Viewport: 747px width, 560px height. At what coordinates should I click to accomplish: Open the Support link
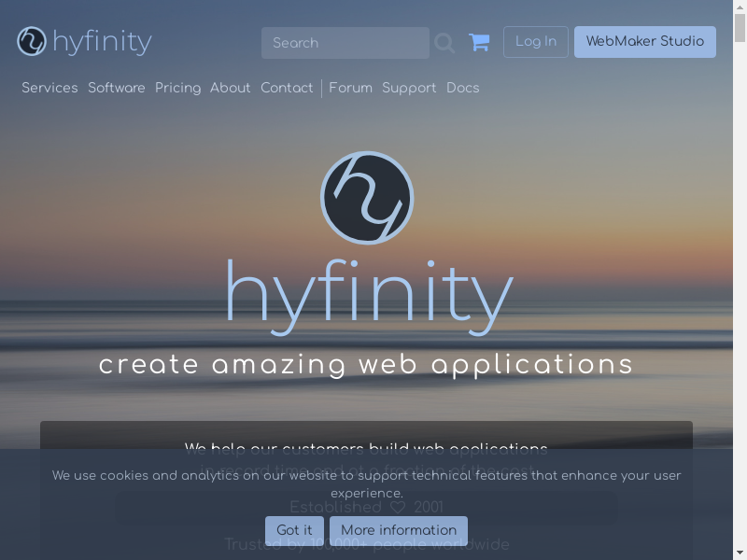pyautogui.click(x=409, y=88)
